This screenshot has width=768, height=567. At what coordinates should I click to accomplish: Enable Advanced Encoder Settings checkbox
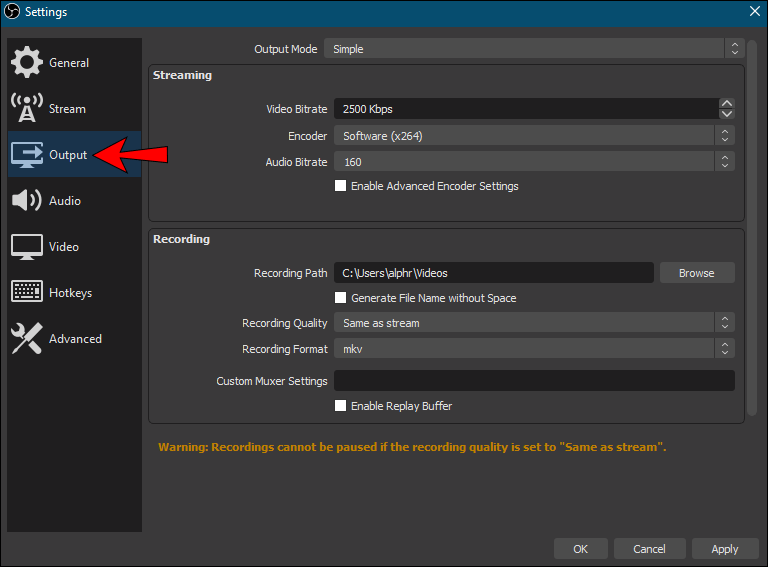341,186
